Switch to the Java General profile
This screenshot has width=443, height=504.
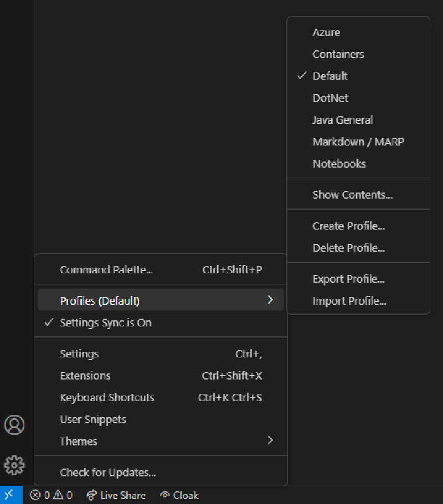[x=343, y=120]
